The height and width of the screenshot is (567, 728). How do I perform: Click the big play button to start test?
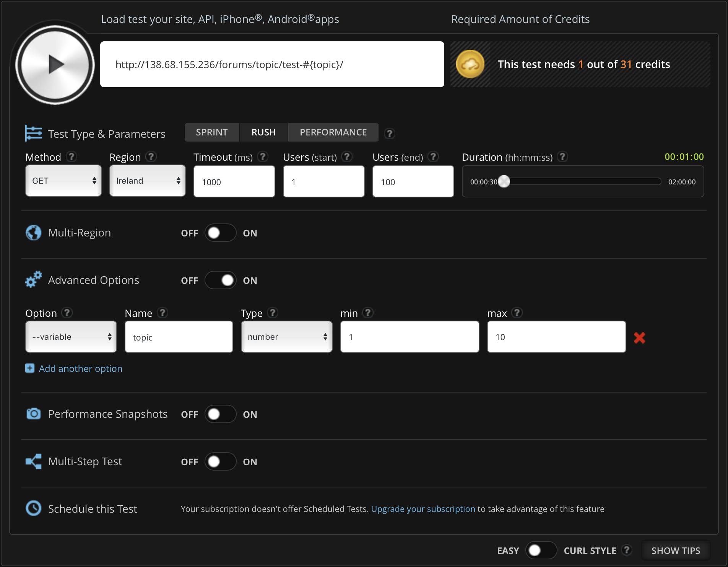tap(55, 65)
